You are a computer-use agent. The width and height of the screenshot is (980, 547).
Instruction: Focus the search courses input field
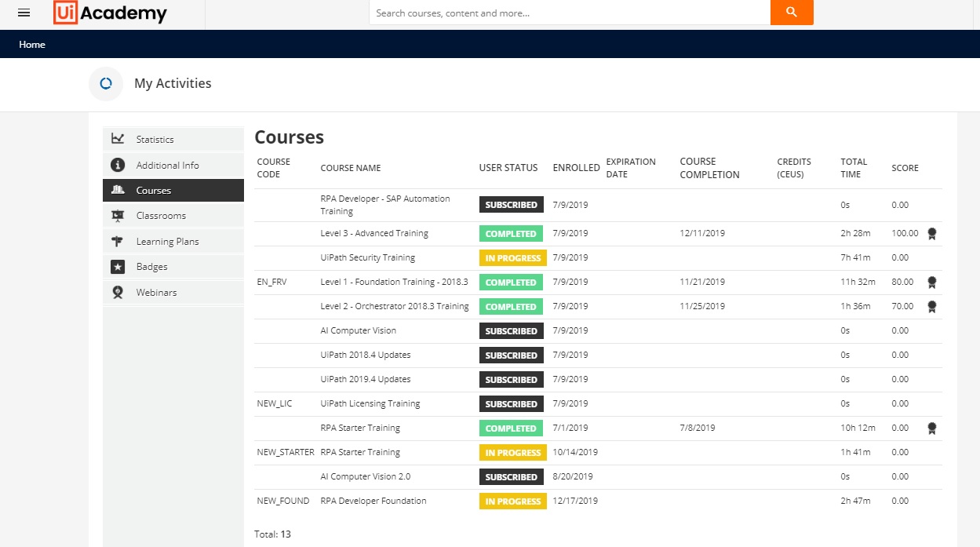[x=570, y=13]
